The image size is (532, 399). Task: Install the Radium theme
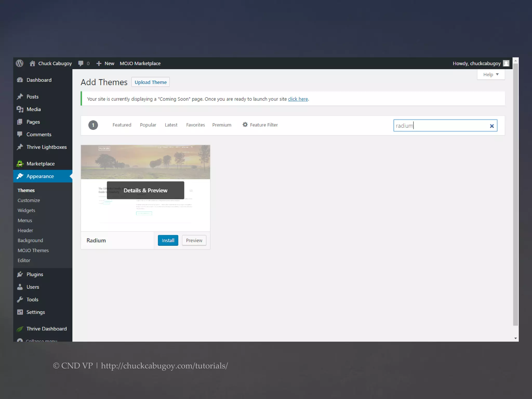point(168,241)
